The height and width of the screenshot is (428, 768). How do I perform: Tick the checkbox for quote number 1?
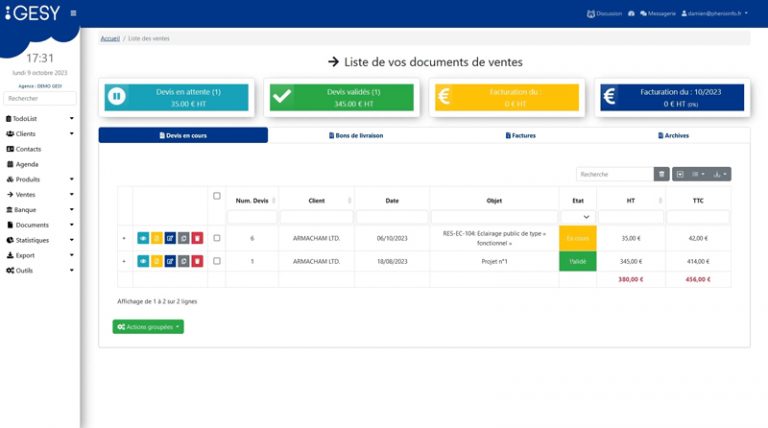[x=217, y=261]
